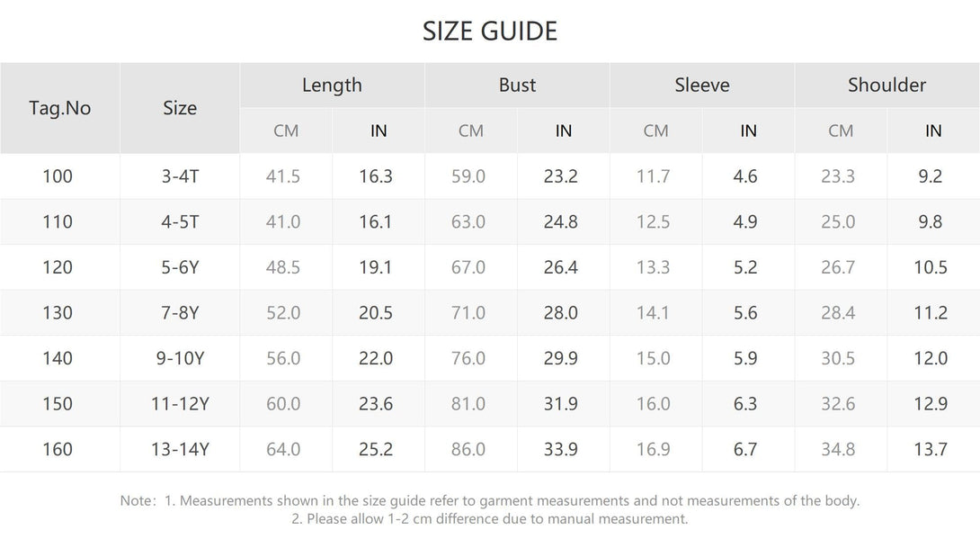Select the Tag.No column header
980x548 pixels.
click(60, 108)
